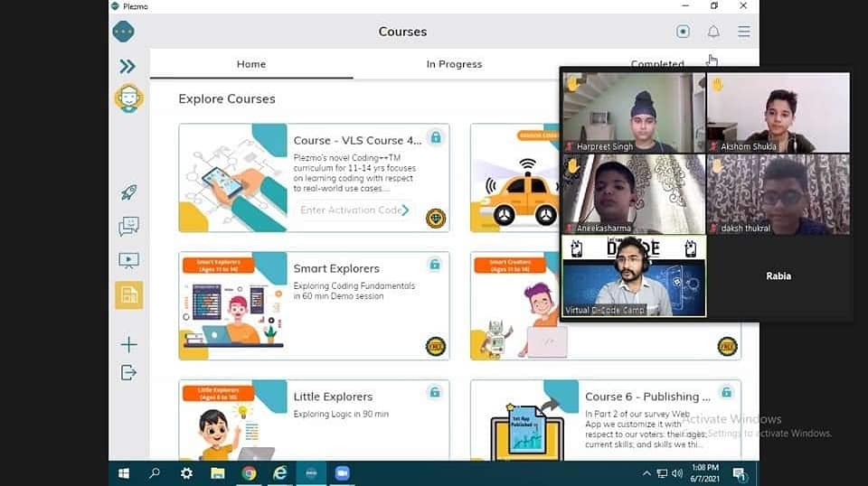Switch to Zoom in taskbar
The image size is (868, 486).
[342, 473]
